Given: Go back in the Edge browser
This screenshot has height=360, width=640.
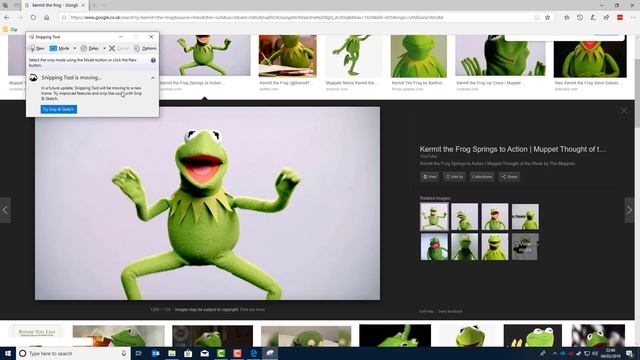Looking at the screenshot, I should click(x=7, y=18).
